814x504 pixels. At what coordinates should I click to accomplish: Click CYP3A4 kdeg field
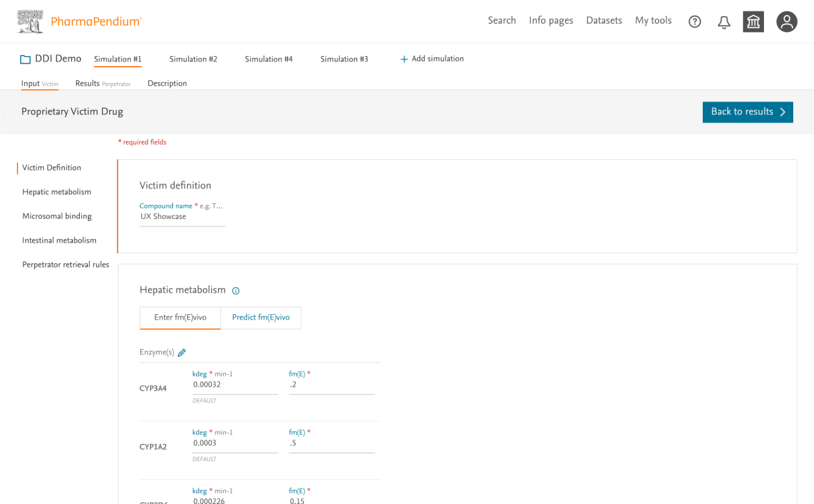pyautogui.click(x=235, y=385)
